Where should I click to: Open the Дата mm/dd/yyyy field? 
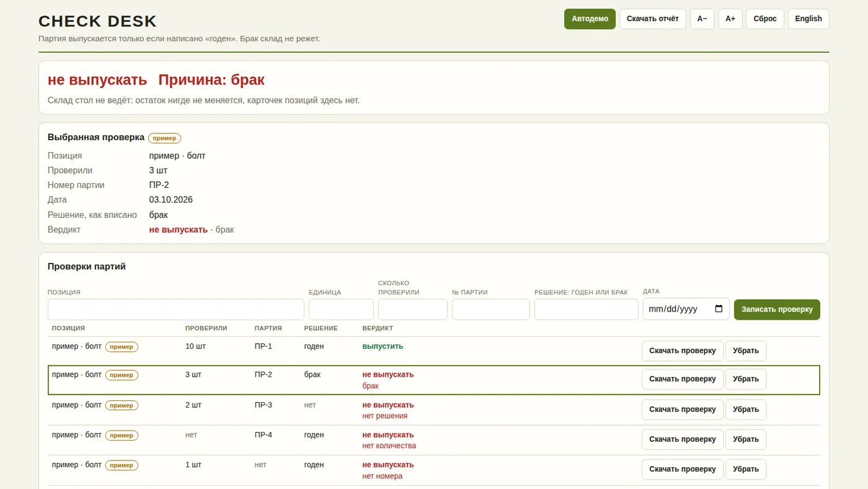tap(686, 310)
